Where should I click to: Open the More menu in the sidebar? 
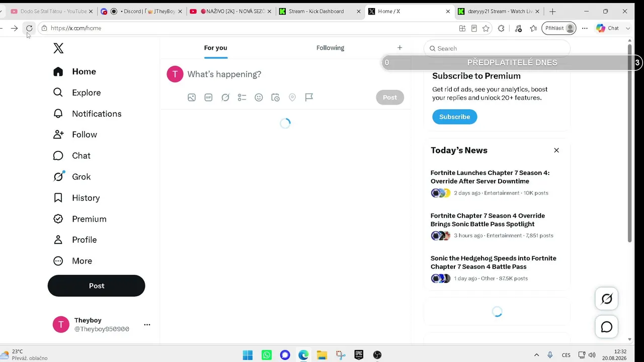[72, 261]
